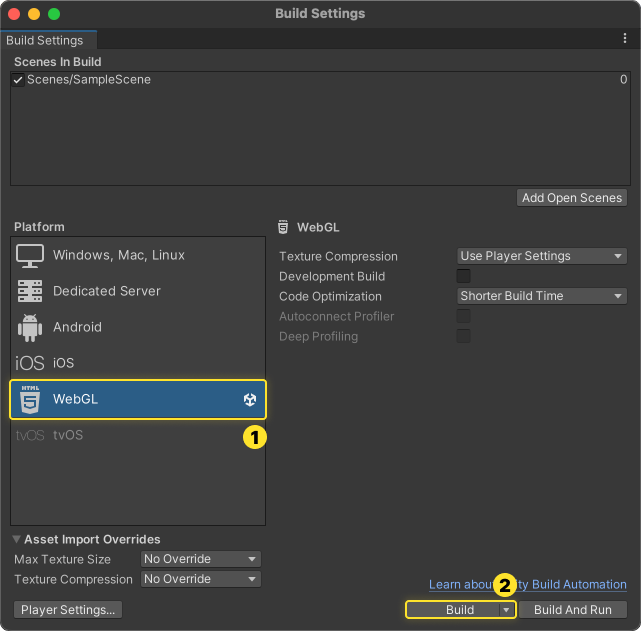Open the three-dot window options menu
Screen dimensions: 641x631
point(625,38)
